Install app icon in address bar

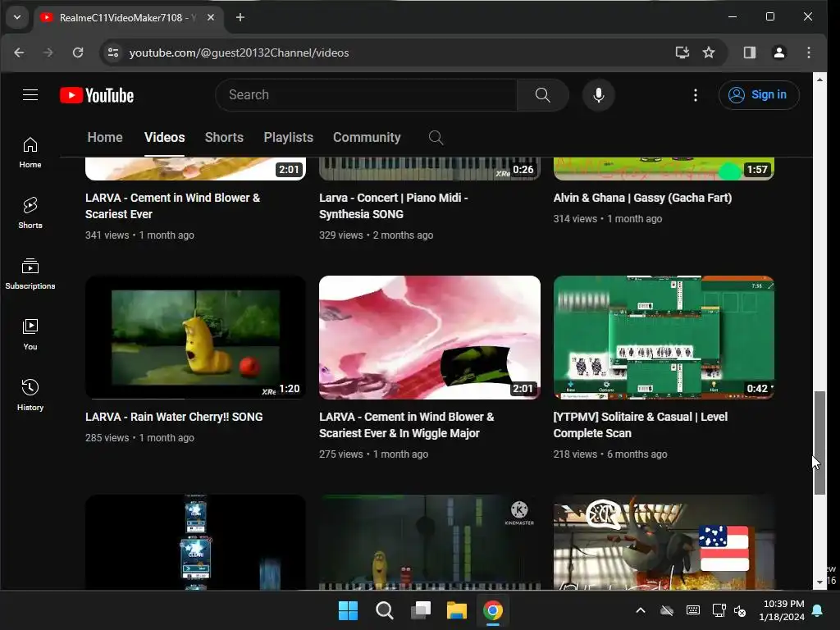tap(682, 52)
